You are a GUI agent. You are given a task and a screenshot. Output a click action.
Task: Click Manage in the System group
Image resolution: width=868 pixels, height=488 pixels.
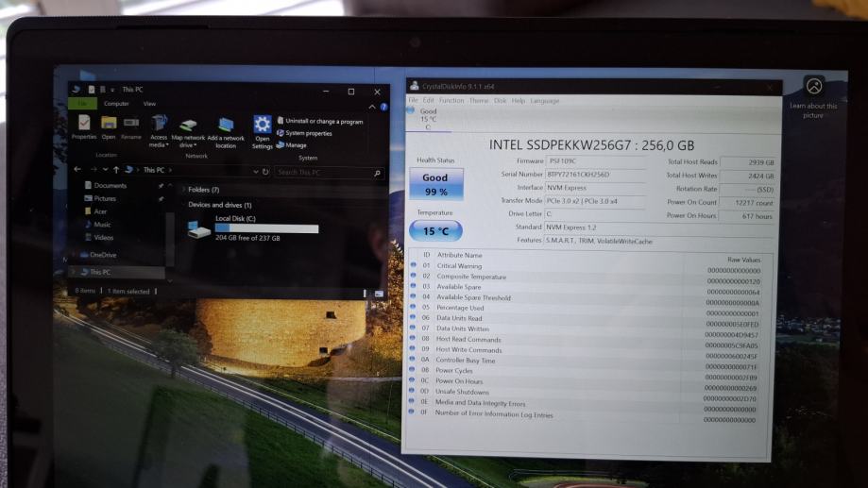click(291, 145)
